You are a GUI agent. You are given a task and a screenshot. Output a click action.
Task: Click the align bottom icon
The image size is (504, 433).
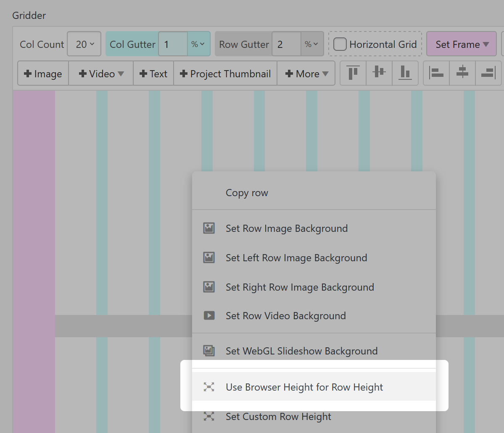(405, 73)
